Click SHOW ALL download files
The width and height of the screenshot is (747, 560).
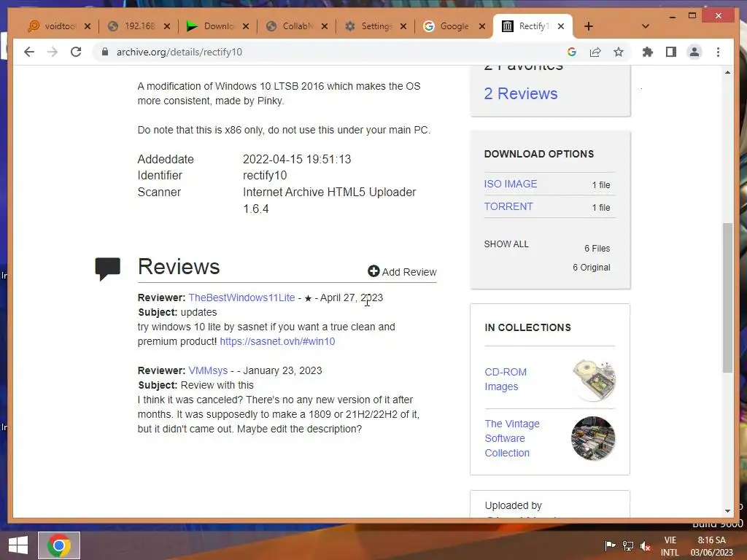point(506,244)
